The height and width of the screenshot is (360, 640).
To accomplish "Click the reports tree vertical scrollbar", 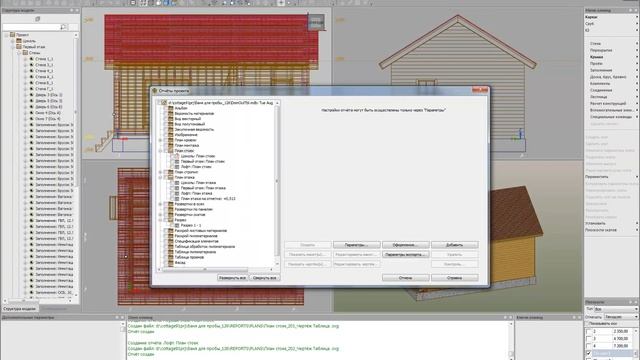I will [x=277, y=184].
